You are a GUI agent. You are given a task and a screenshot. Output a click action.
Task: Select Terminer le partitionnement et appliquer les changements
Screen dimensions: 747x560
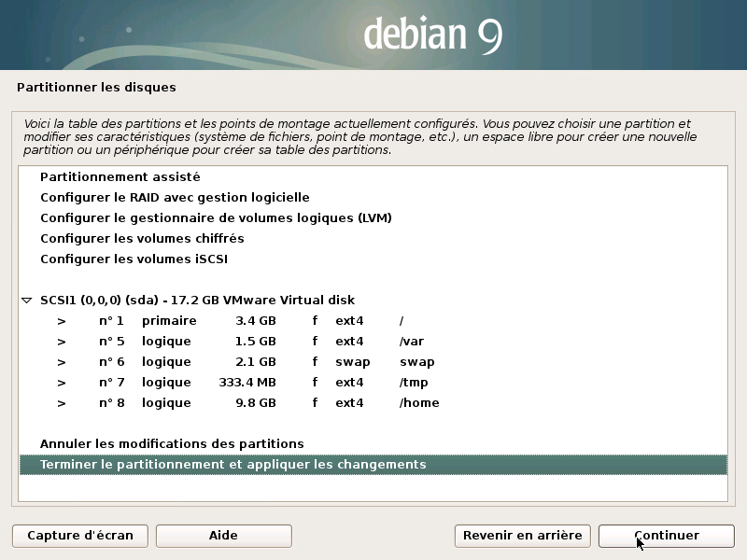tap(373, 464)
